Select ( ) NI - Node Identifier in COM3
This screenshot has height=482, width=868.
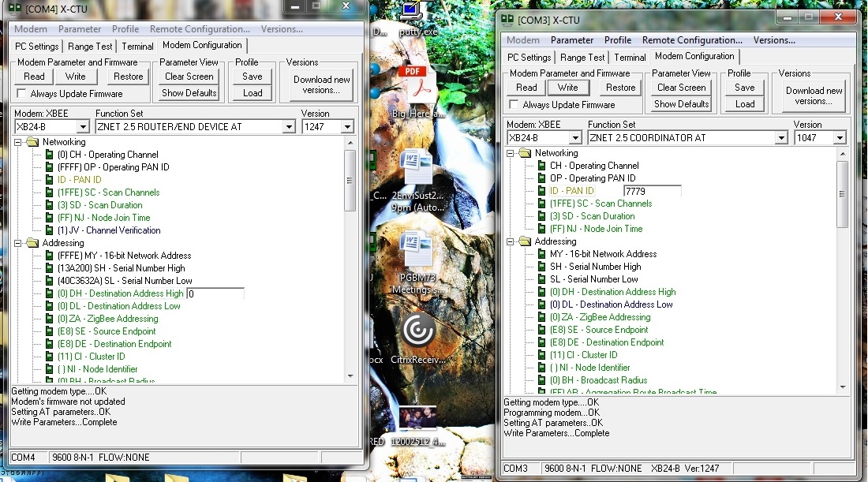tap(589, 368)
